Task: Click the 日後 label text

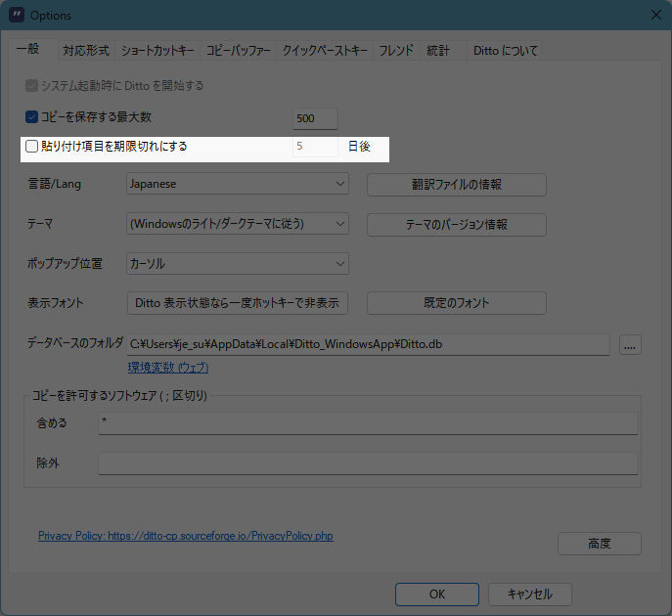Action: (359, 147)
